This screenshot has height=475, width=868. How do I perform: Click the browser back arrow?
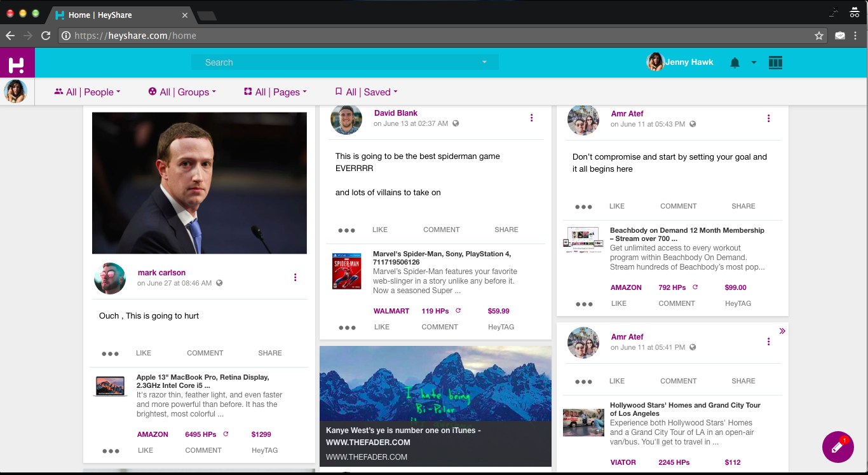[x=11, y=36]
